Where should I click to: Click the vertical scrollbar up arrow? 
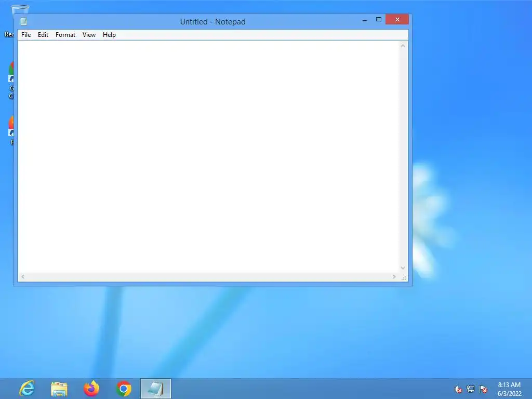(x=403, y=46)
